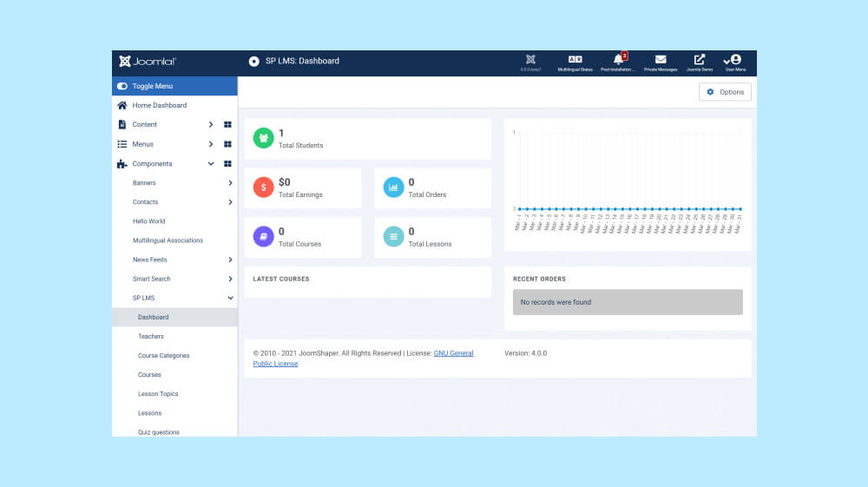Expand the Banners submenu arrow
The image size is (868, 487).
(x=230, y=183)
